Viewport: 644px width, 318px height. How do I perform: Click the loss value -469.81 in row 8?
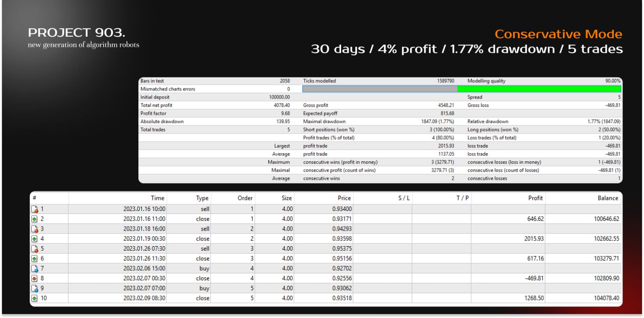pyautogui.click(x=533, y=278)
